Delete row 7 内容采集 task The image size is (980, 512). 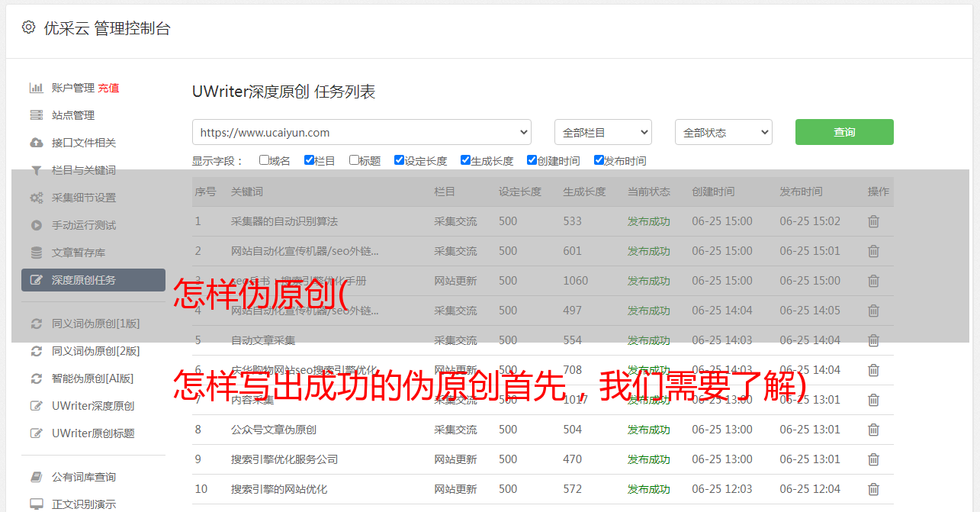tap(874, 400)
